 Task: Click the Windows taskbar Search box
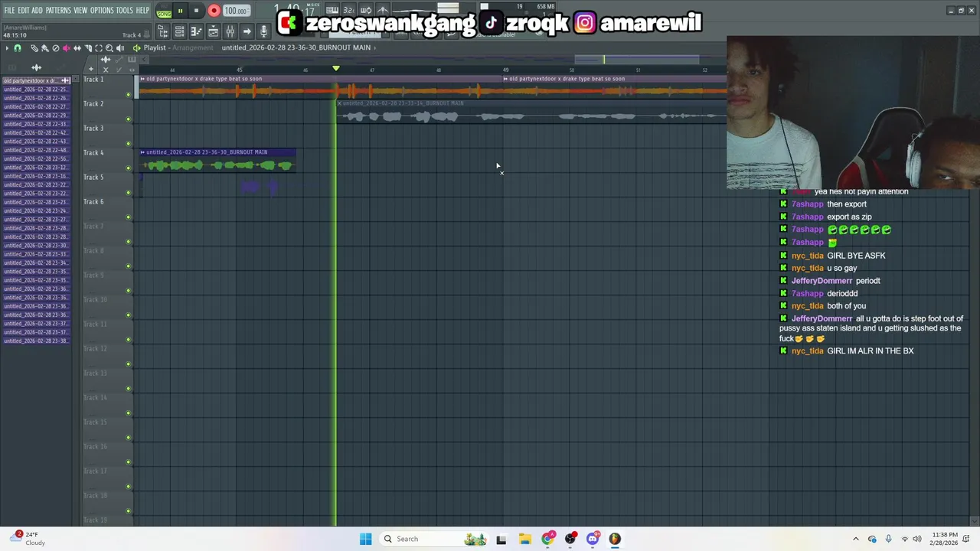coord(435,539)
